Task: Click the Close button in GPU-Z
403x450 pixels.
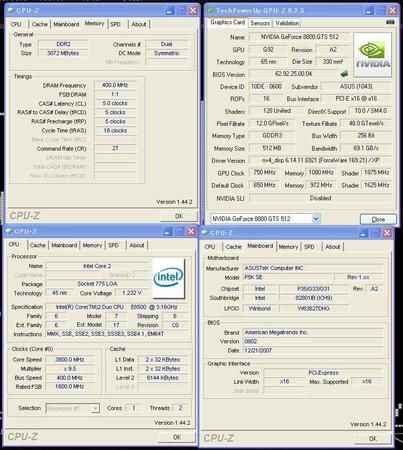Action: click(x=378, y=219)
